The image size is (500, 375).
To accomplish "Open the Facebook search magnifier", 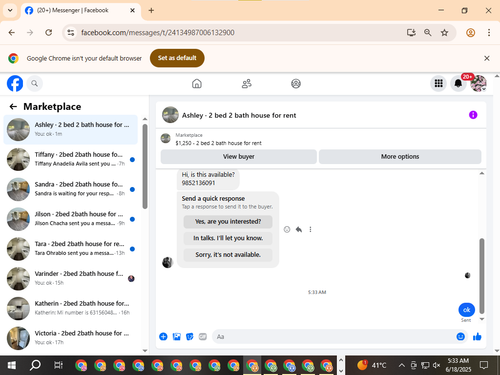I will (34, 83).
